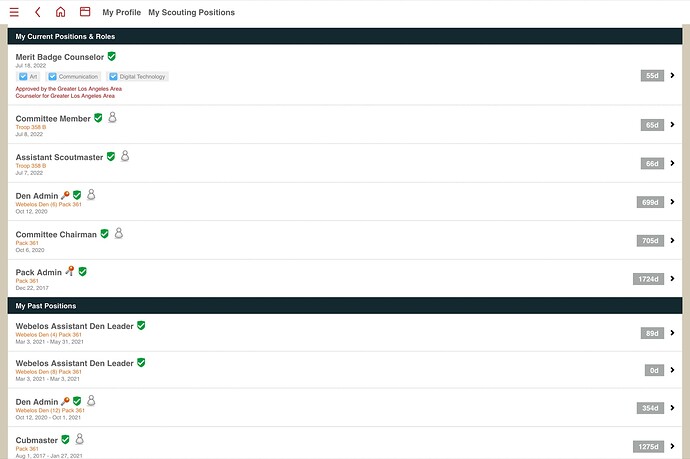This screenshot has width=690, height=459.
Task: Expand the 89d Webelos Assistant Den Leader chevron
Action: pyautogui.click(x=672, y=333)
